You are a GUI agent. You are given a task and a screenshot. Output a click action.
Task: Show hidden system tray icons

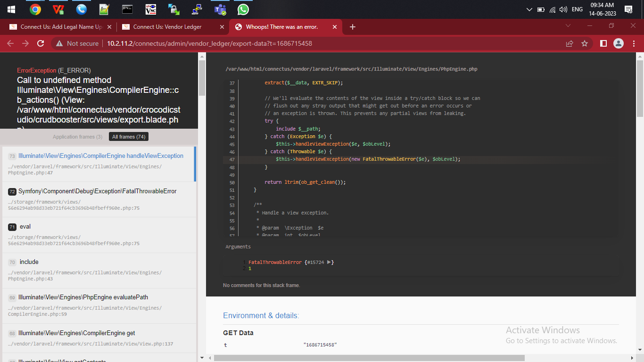coord(529,9)
